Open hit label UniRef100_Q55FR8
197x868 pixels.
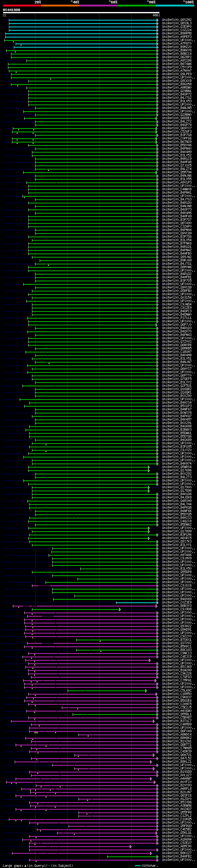point(176,812)
